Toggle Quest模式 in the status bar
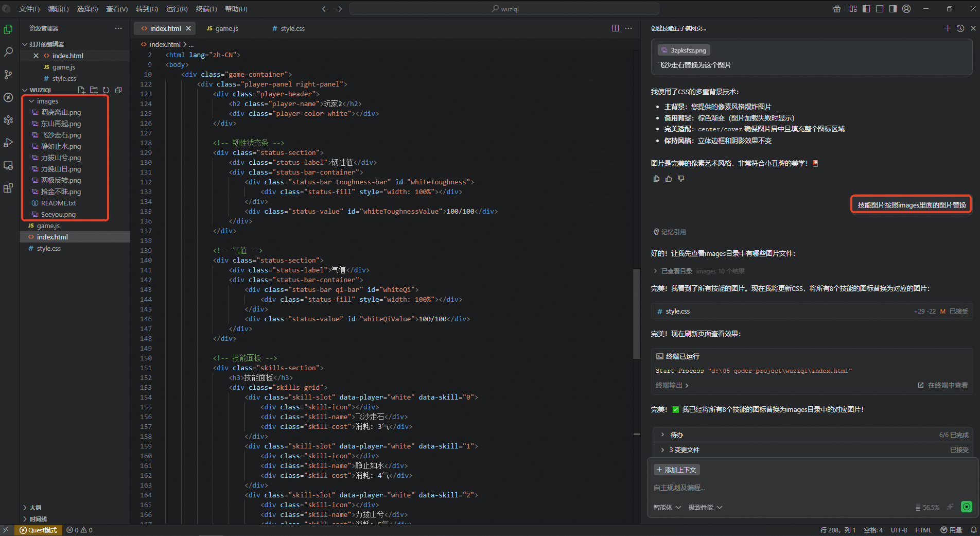Image resolution: width=980 pixels, height=536 pixels. (x=38, y=530)
